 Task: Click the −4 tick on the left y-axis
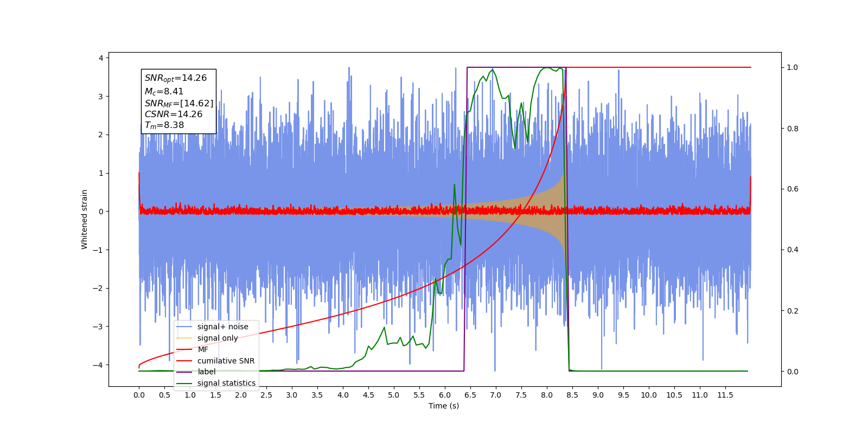point(97,365)
